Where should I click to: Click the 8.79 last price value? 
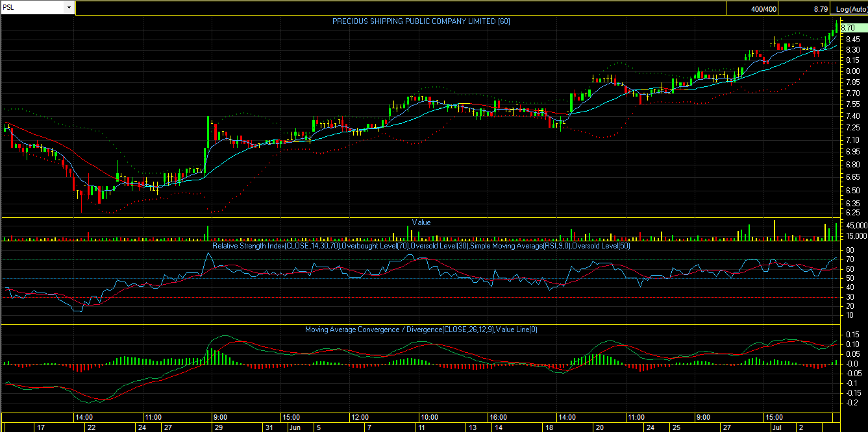coord(820,9)
